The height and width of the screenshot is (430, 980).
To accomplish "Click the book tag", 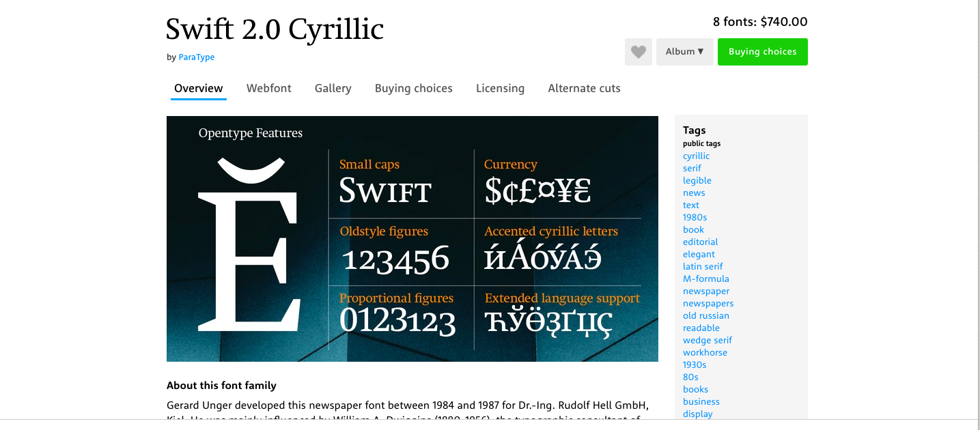I will pyautogui.click(x=694, y=230).
